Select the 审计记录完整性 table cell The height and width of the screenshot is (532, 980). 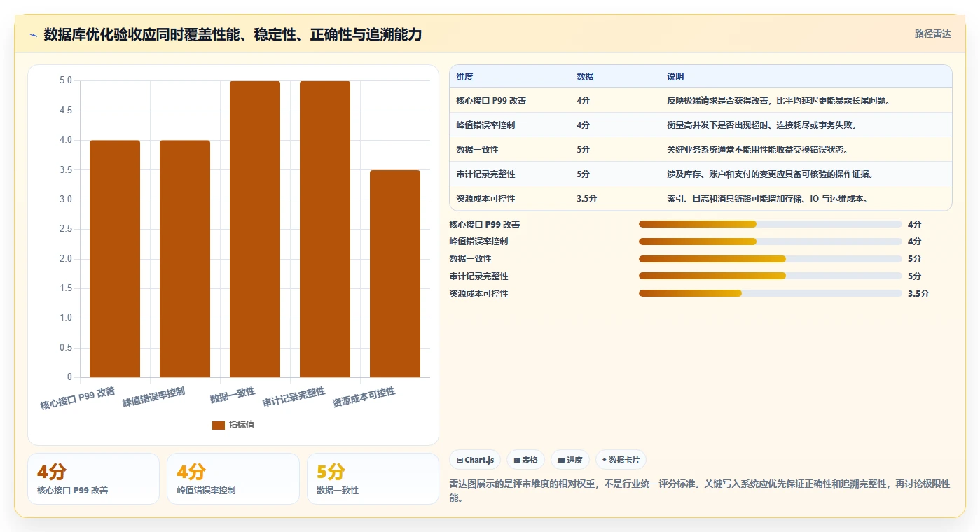[x=509, y=174]
